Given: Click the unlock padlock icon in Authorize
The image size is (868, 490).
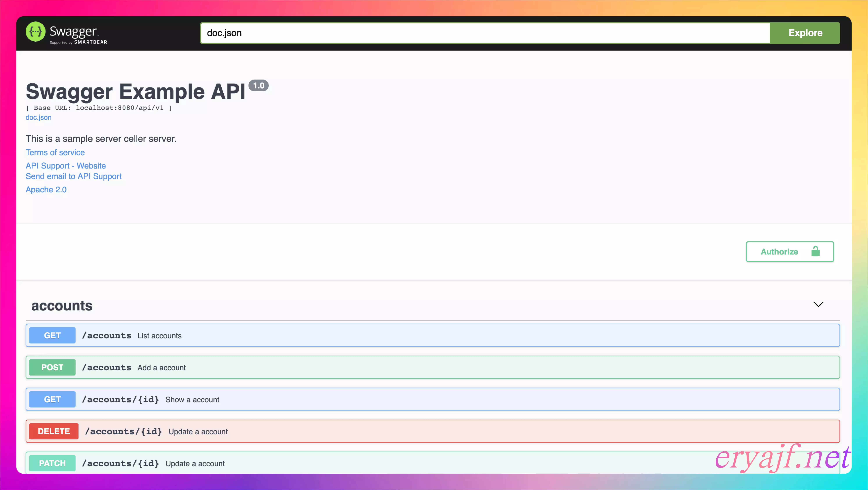Looking at the screenshot, I should (x=815, y=251).
